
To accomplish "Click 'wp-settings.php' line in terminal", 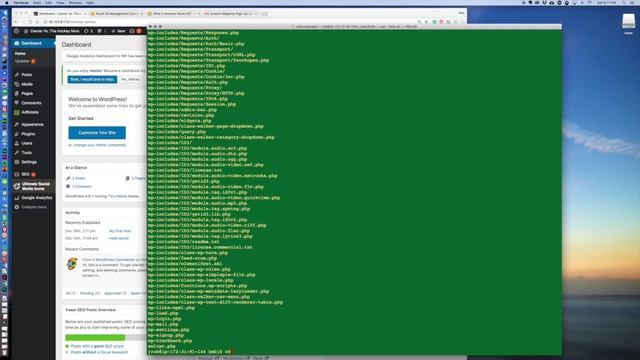I will click(x=168, y=330).
